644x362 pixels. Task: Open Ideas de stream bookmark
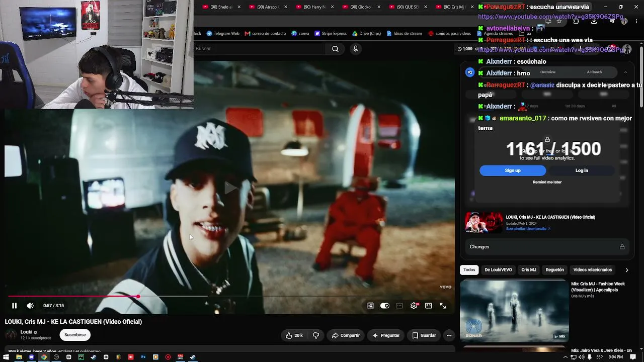(x=404, y=34)
